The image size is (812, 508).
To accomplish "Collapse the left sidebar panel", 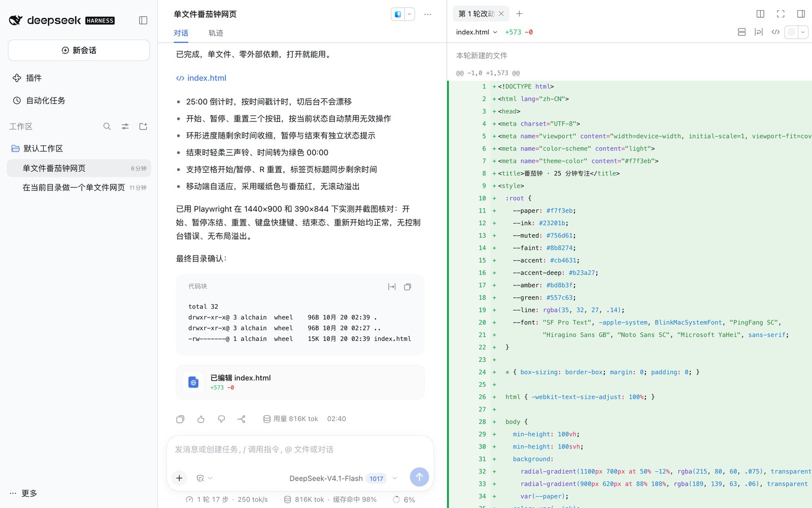I will coord(143,20).
